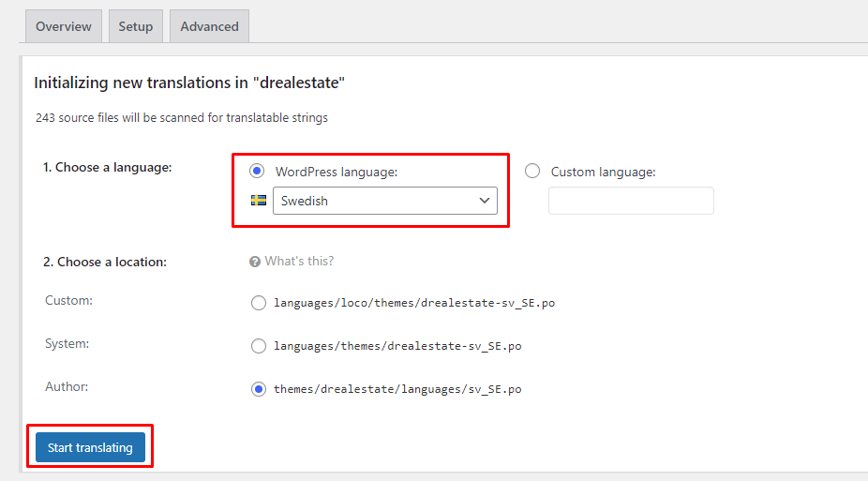Focus the Custom language text field
The image size is (868, 481).
point(631,201)
